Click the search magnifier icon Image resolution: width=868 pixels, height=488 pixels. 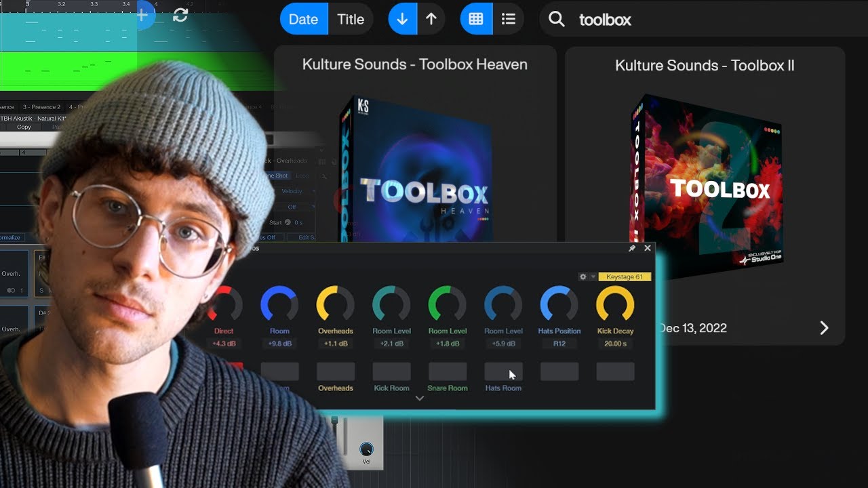[557, 20]
